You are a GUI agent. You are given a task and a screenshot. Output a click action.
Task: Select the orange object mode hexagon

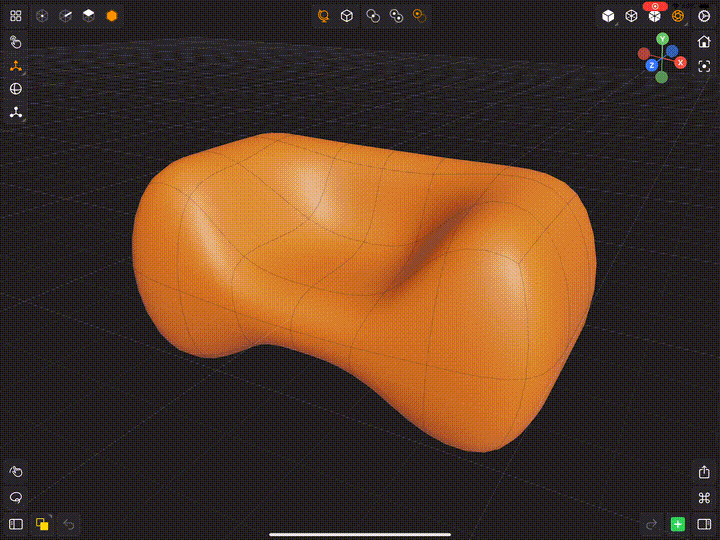tap(112, 16)
